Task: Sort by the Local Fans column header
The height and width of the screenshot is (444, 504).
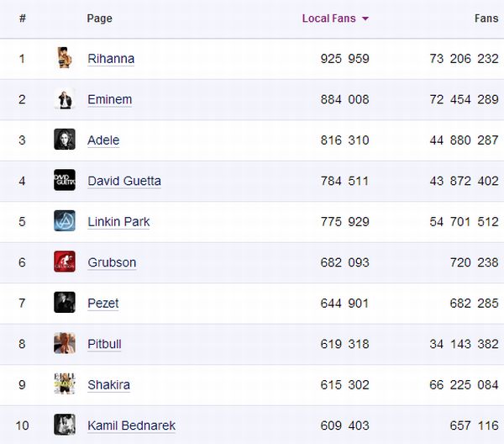Action: point(328,18)
